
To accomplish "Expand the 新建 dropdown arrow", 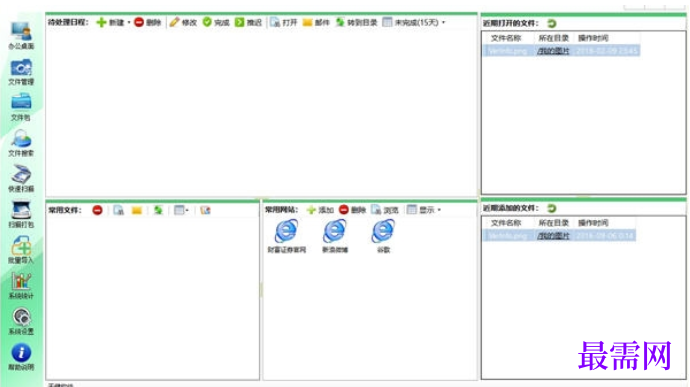I will [129, 22].
